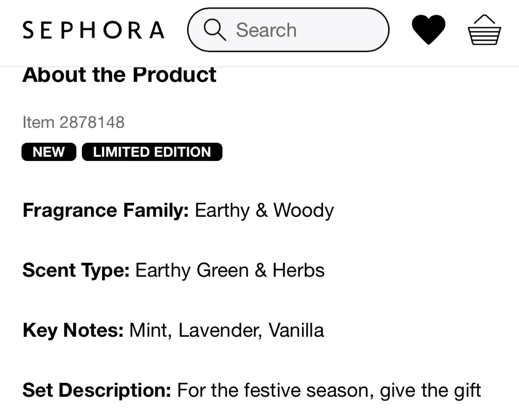
Task: Click the Set Description label
Action: [x=97, y=390]
